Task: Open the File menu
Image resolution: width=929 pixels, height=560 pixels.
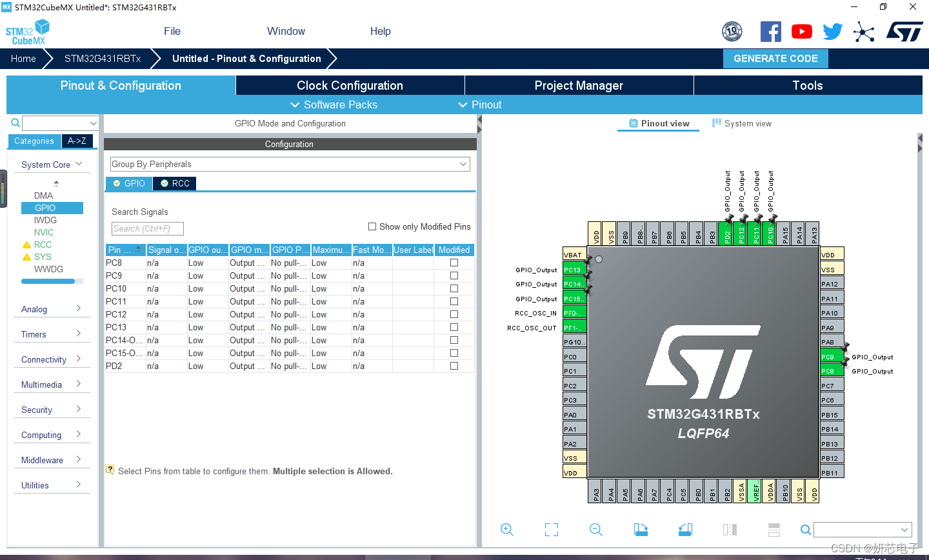Action: 172,31
